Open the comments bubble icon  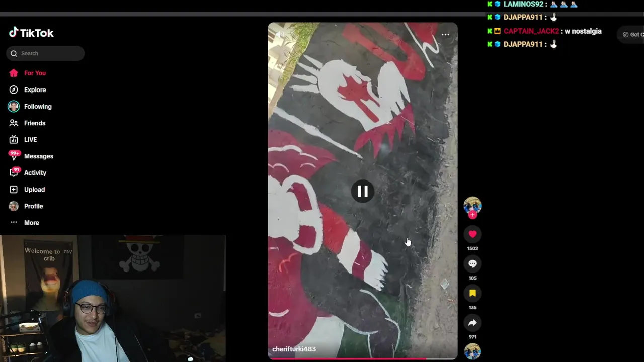[x=472, y=263]
